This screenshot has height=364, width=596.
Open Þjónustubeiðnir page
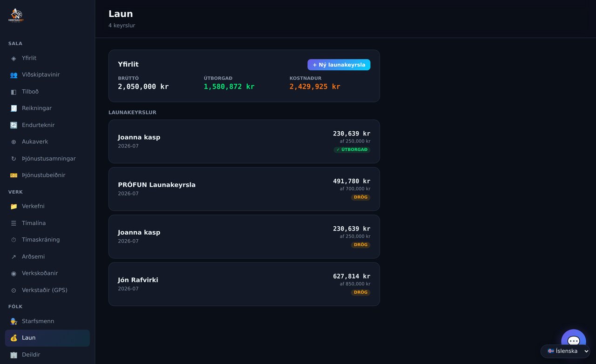pyautogui.click(x=47, y=175)
